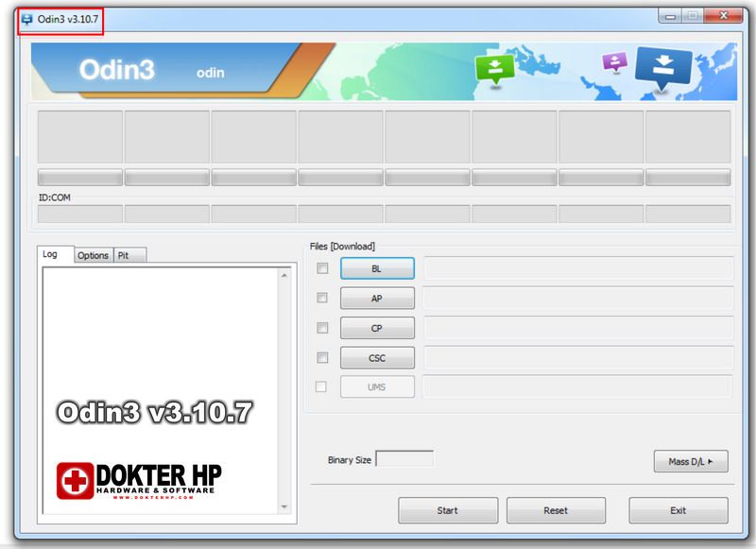Open the AP file browser button
Screen dimensions: 756x549
click(x=377, y=299)
